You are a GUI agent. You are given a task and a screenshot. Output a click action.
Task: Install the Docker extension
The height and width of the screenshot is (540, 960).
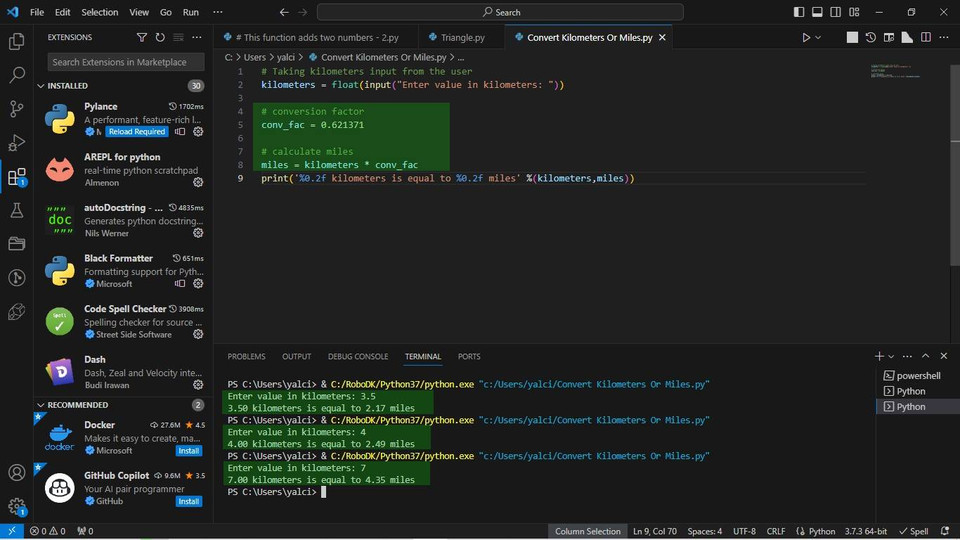(x=189, y=450)
